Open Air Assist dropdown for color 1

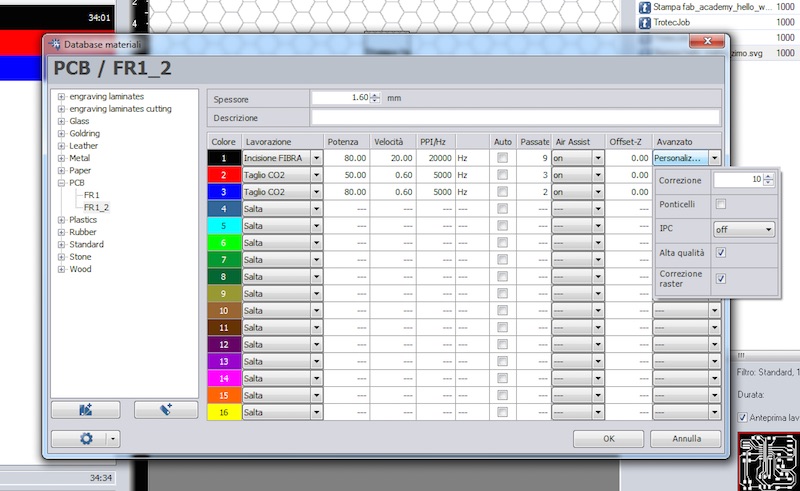[598, 158]
